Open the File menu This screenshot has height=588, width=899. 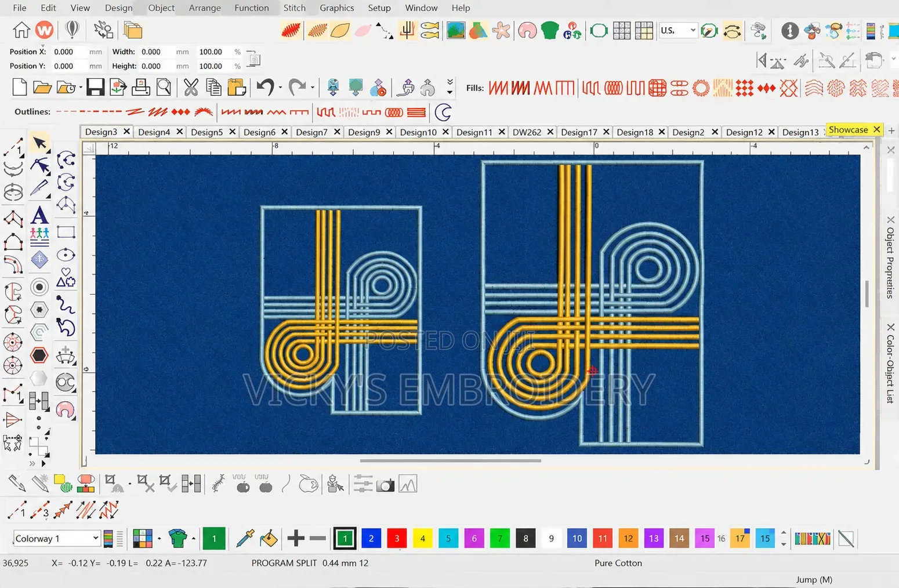click(x=20, y=8)
